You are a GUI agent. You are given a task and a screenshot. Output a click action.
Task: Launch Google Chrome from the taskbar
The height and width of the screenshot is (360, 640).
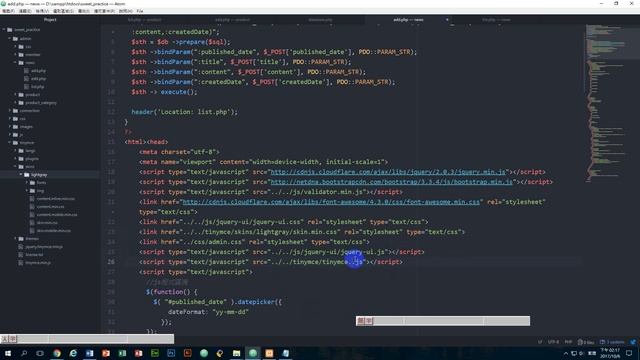pos(57,353)
